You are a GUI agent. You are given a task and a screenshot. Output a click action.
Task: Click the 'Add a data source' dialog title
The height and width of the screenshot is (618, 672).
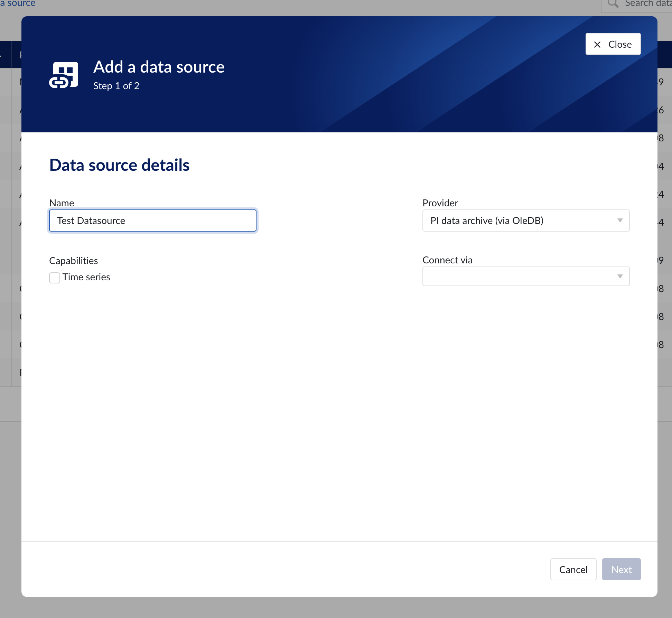coord(159,67)
